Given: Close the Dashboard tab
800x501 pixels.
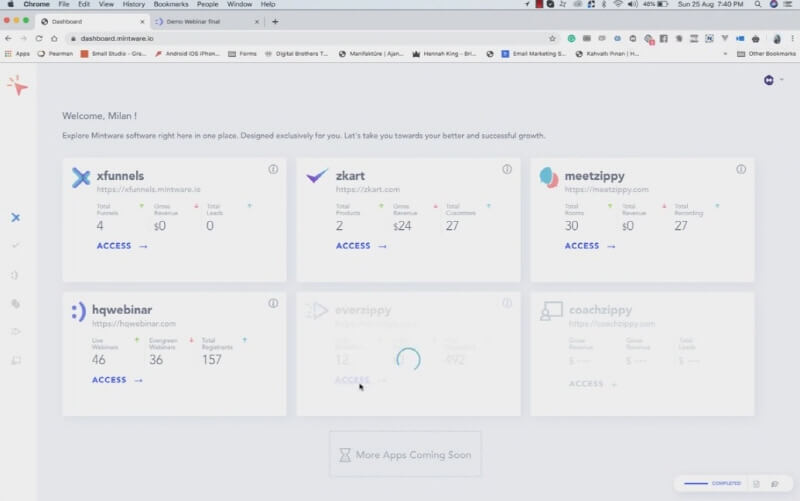Looking at the screenshot, I should (142, 22).
